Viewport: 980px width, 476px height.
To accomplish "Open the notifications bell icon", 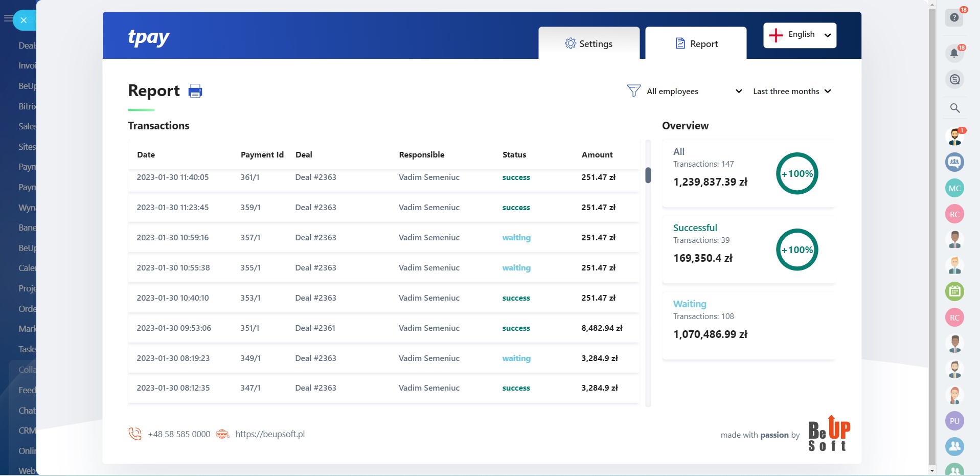I will [954, 53].
